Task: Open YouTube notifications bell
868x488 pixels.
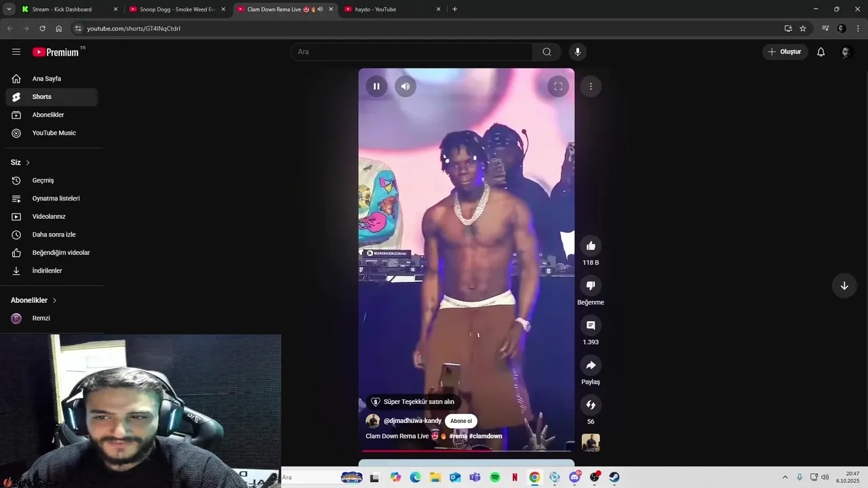Action: pyautogui.click(x=821, y=52)
